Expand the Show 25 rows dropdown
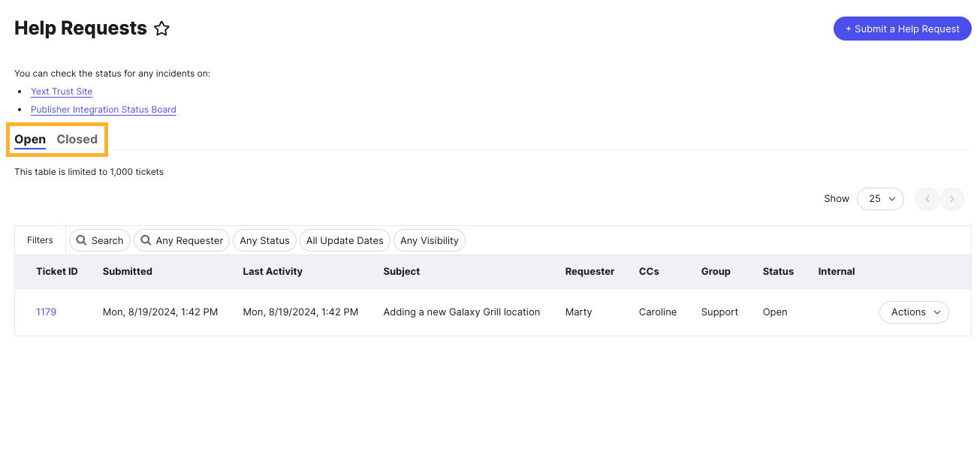The image size is (980, 452). (880, 199)
